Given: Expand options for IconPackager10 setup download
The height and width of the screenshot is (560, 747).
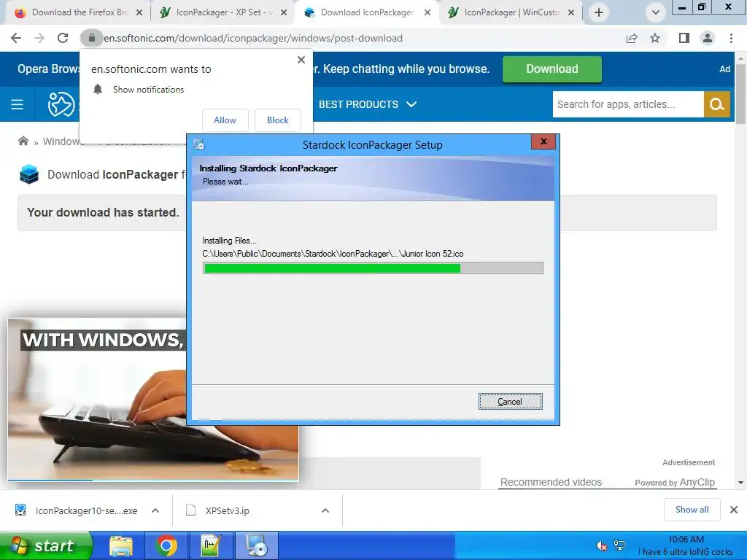Looking at the screenshot, I should [x=155, y=510].
